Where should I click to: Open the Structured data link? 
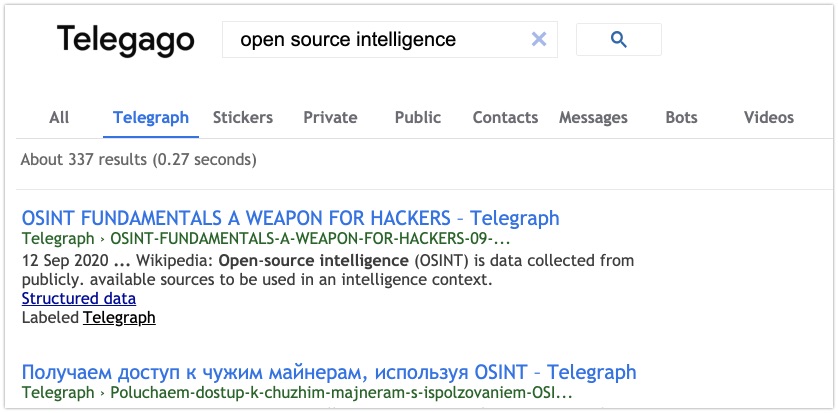(x=79, y=299)
